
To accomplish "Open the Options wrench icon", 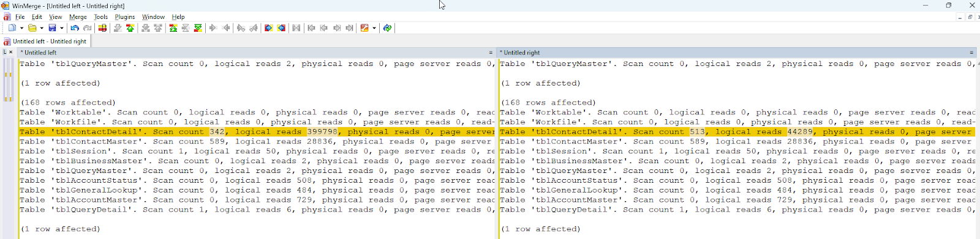I will tap(364, 28).
